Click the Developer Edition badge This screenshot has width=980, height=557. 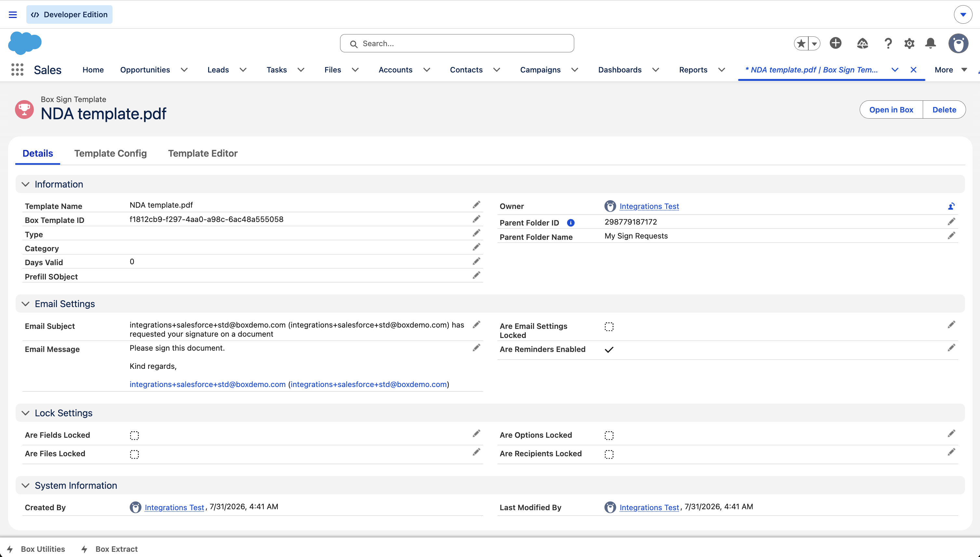coord(69,15)
